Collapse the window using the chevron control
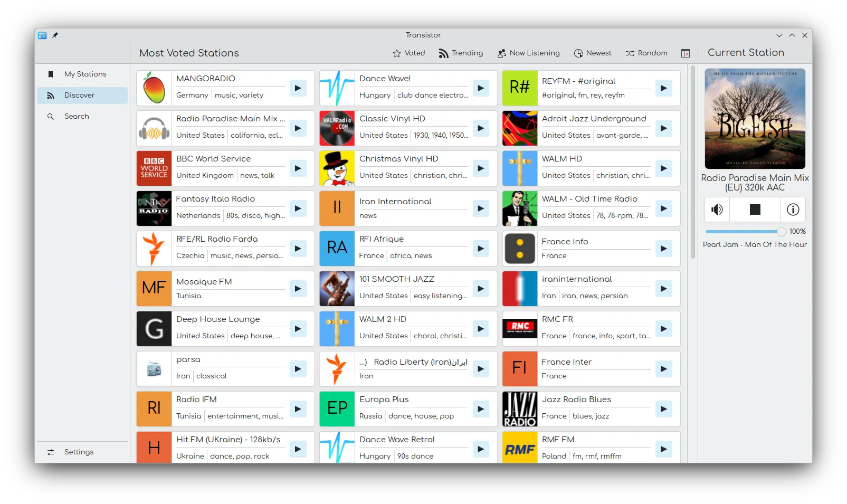 click(779, 35)
